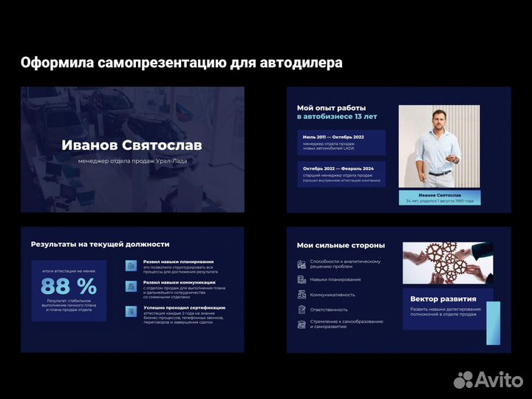Click subtitle 'менеджер отдела продаж Урал-Лада'
The image size is (532, 399).
132,161
